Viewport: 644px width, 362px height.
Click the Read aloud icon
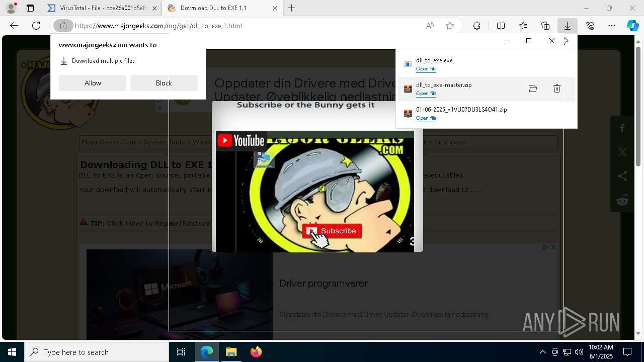coord(430,26)
